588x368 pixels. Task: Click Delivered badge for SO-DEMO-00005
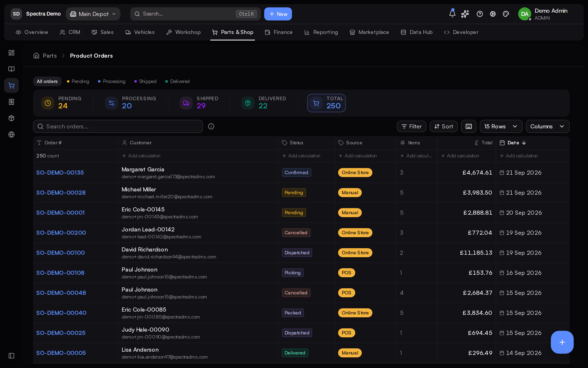point(295,353)
